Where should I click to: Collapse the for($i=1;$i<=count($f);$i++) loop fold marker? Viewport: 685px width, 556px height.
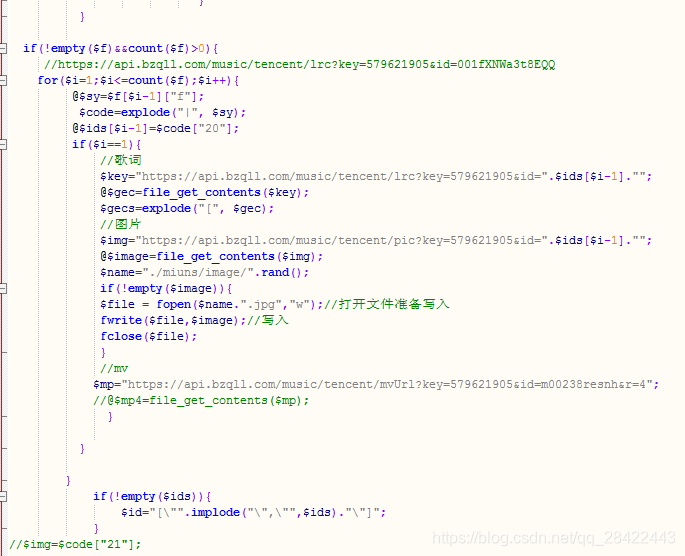(3, 80)
